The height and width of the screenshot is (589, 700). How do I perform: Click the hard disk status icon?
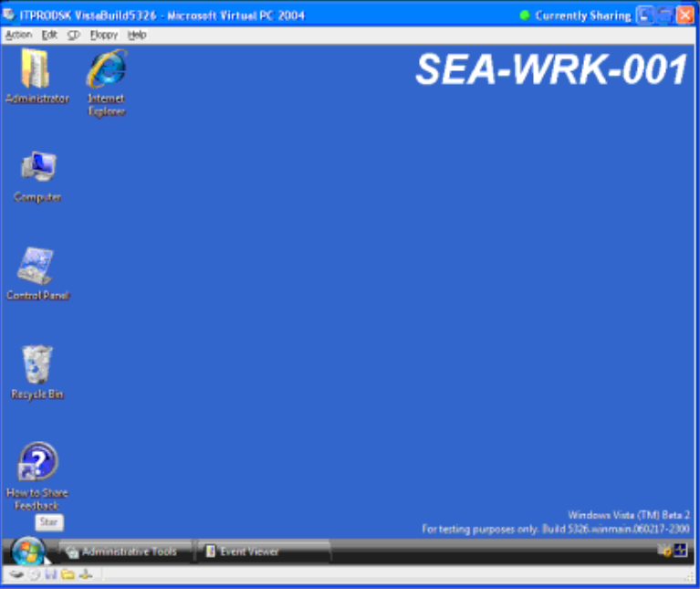click(16, 574)
